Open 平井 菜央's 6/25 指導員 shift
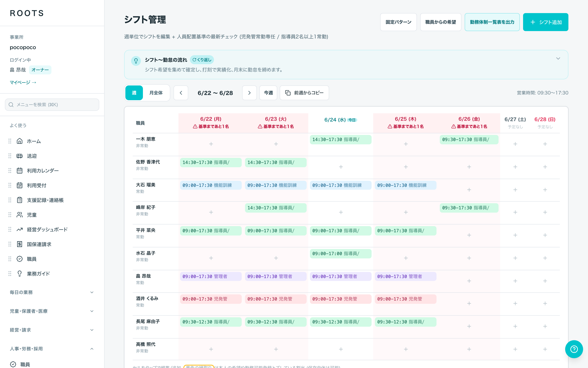This screenshot has height=368, width=588. tap(405, 231)
